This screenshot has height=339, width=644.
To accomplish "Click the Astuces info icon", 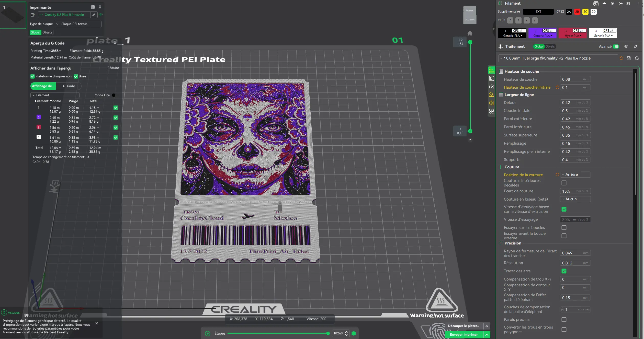I will 4,312.
